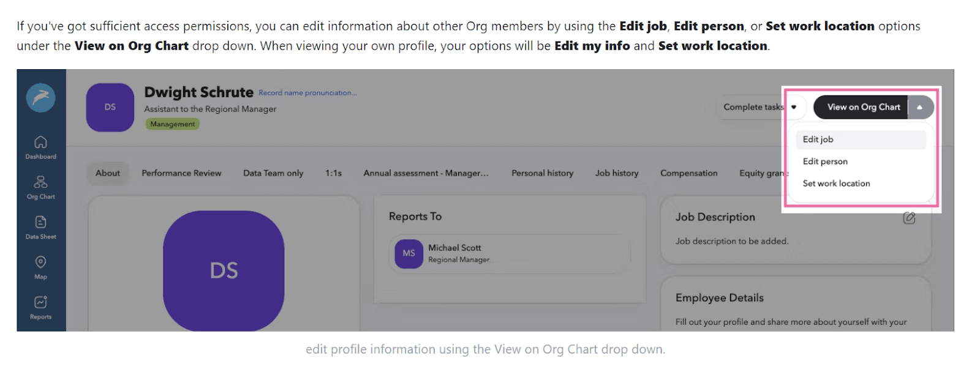Viewport: 980px width, 375px height.
Task: Expand the Complete tasks dropdown arrow
Action: [794, 107]
